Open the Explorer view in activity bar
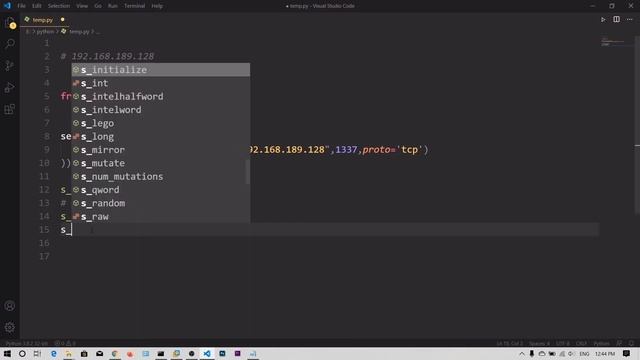640x360 pixels. coord(10,22)
